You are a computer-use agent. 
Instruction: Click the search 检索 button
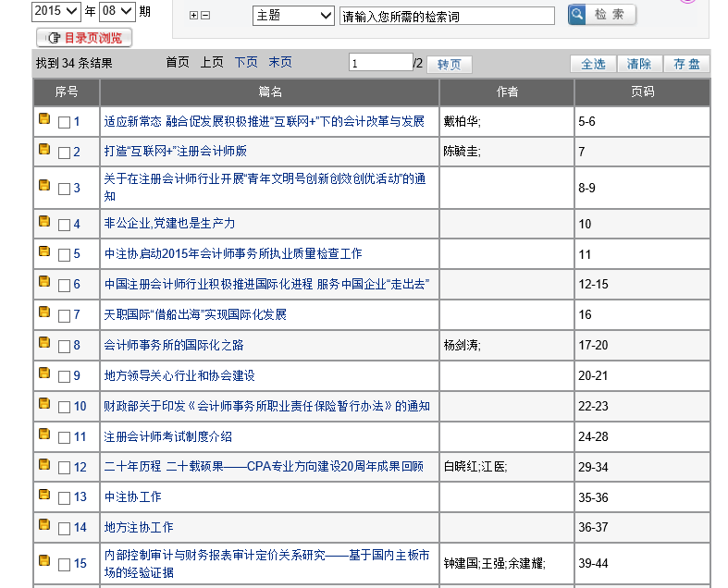[602, 15]
